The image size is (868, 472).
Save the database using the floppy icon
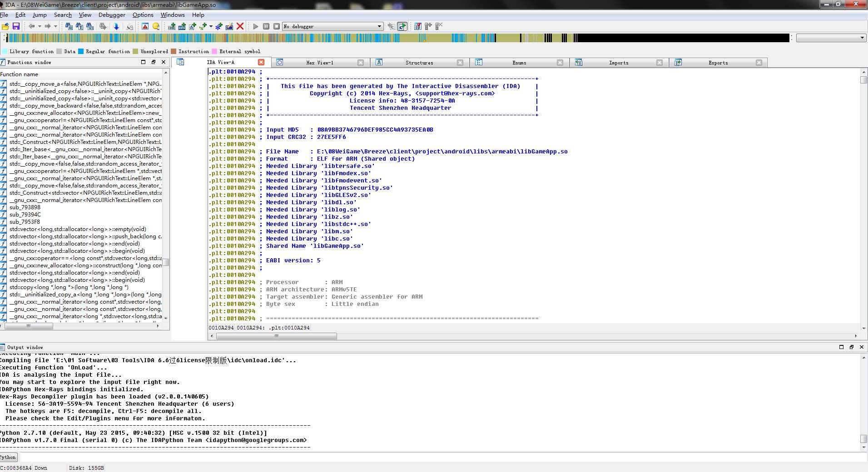point(16,26)
